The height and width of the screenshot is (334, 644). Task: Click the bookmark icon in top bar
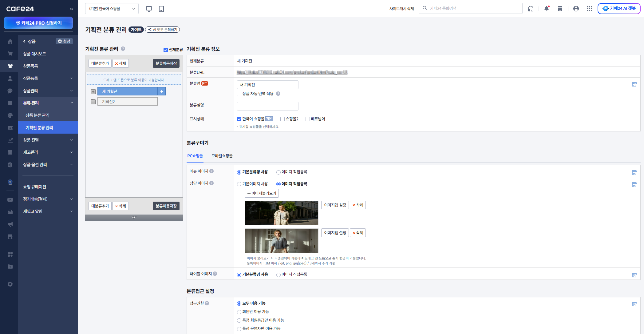click(560, 9)
